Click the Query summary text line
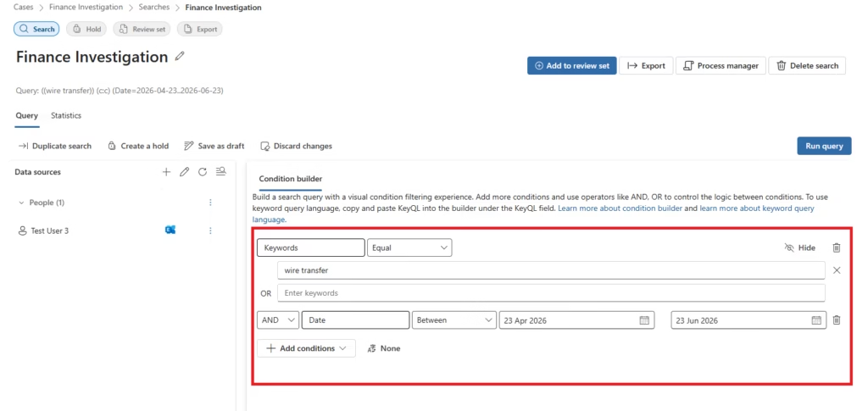The width and height of the screenshot is (868, 411). 120,90
